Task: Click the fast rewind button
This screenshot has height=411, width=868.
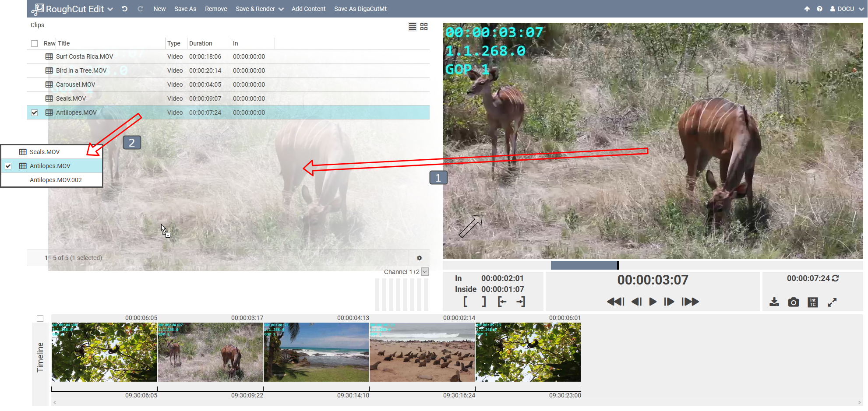Action: tap(615, 302)
